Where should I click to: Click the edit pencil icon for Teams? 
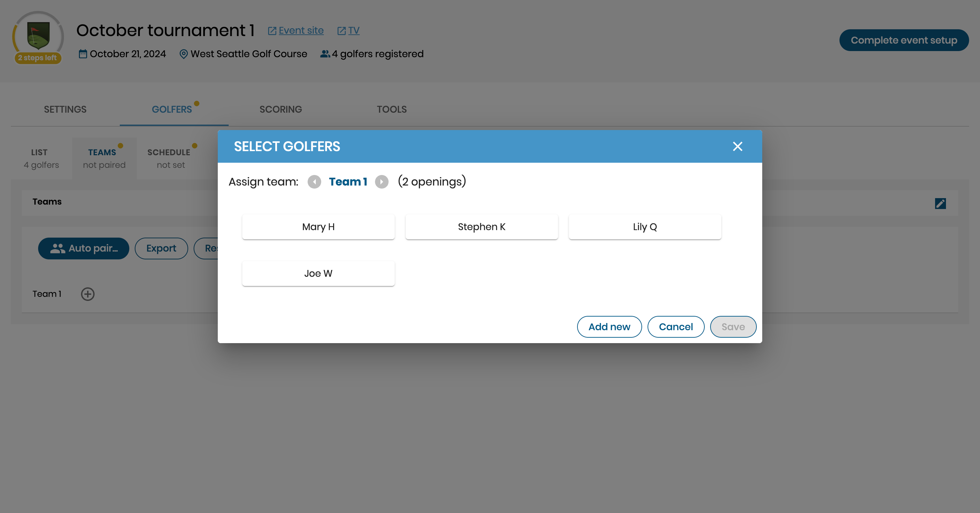940,204
